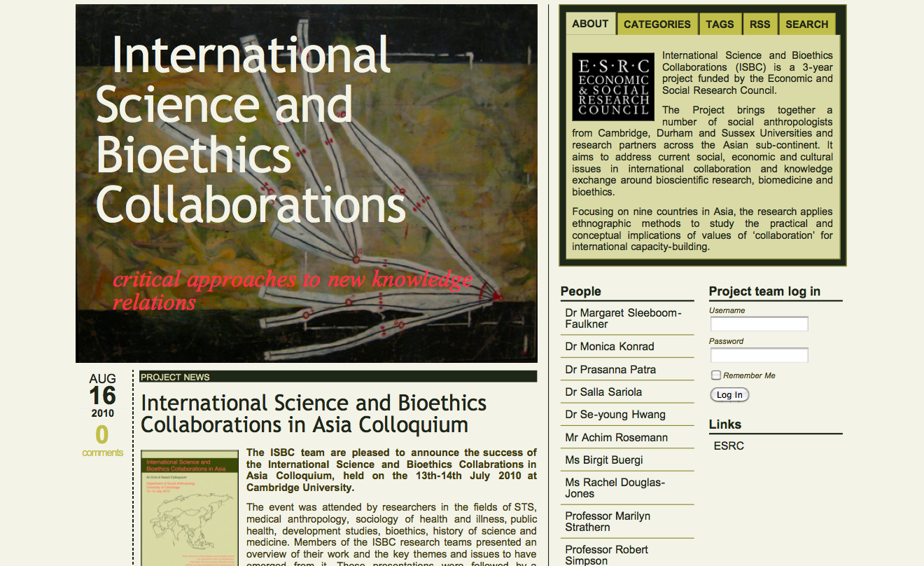Open the RSS tab
Viewport: 924px width, 566px height.
tap(760, 24)
